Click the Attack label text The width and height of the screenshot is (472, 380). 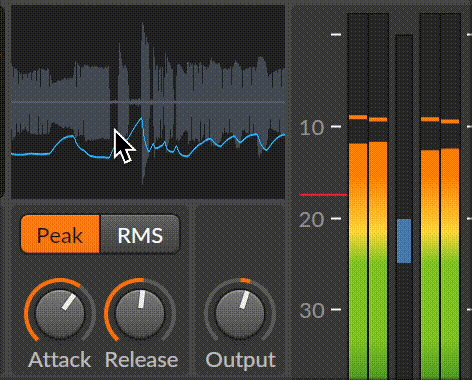click(x=60, y=360)
